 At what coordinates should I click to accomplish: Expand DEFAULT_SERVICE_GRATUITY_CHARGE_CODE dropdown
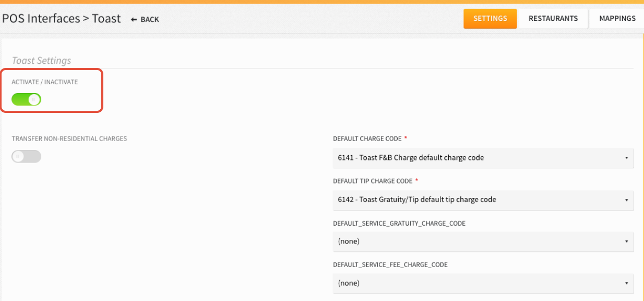click(483, 241)
